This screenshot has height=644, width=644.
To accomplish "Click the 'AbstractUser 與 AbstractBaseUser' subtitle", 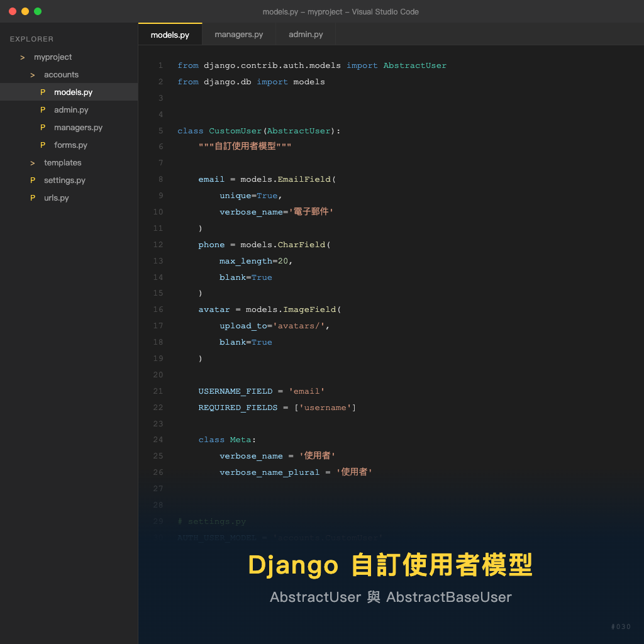I will [391, 597].
